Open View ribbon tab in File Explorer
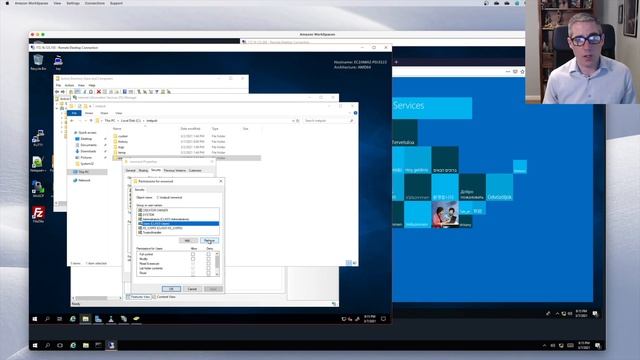 tap(118, 113)
